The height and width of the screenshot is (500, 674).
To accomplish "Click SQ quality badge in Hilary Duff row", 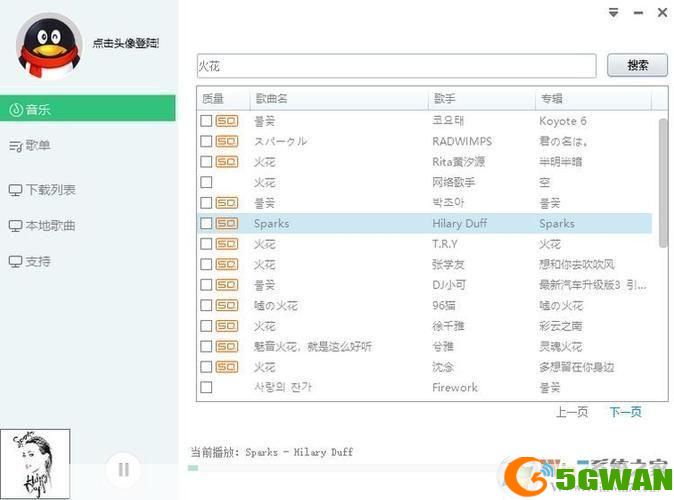I will [x=227, y=223].
